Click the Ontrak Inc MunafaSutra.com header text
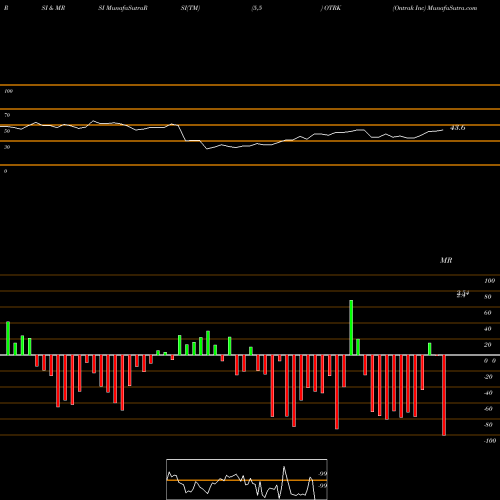This screenshot has width=500, height=500. (435, 8)
